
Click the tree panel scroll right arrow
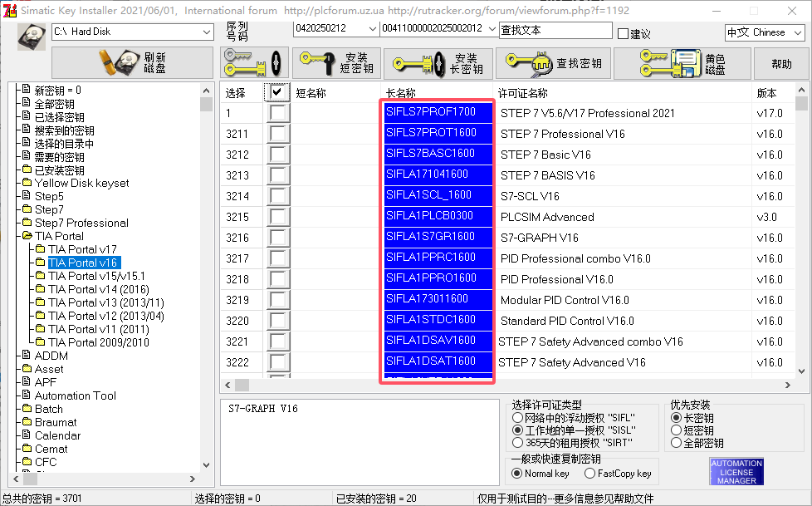click(x=192, y=479)
